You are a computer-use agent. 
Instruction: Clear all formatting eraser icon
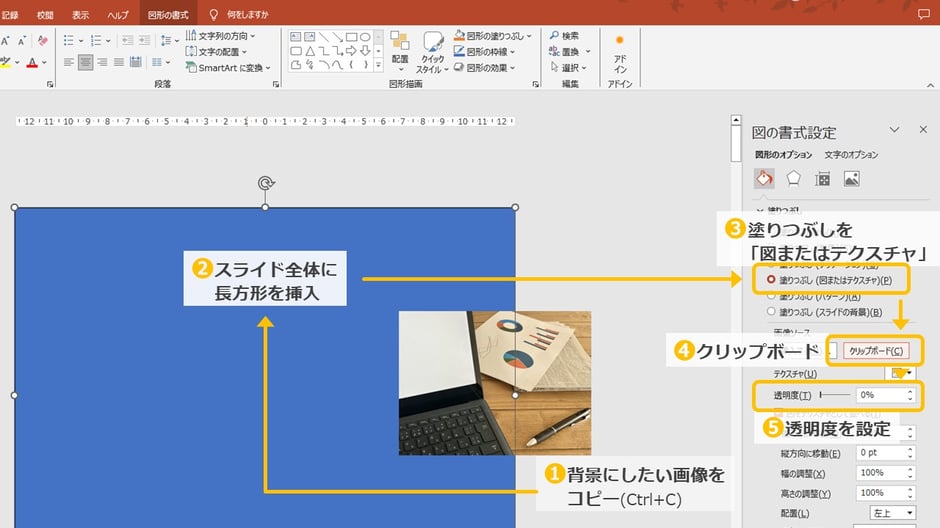click(x=42, y=41)
